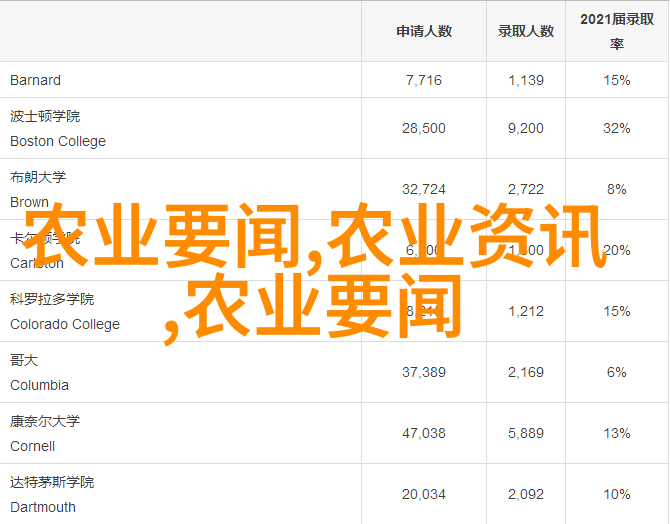Click Barnard's 15% admission rate

tap(617, 80)
